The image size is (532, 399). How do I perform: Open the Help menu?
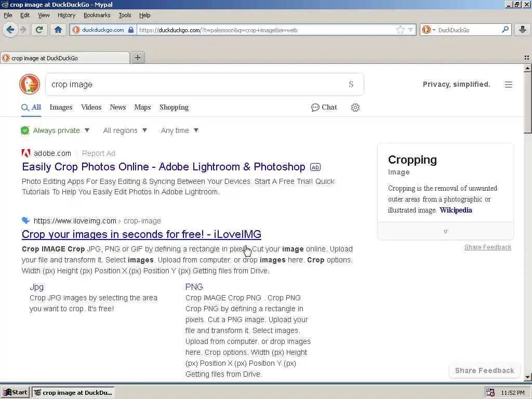tap(145, 15)
